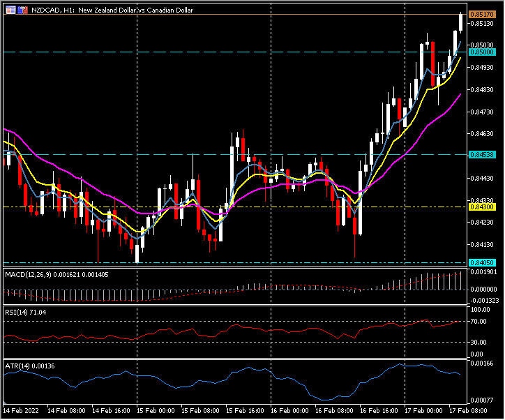Click the RSI scale value 0.00
505x420 pixels.
477,354
